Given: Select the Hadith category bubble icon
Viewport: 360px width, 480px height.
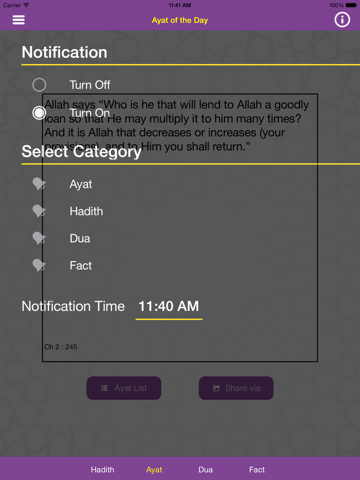Looking at the screenshot, I should [39, 211].
